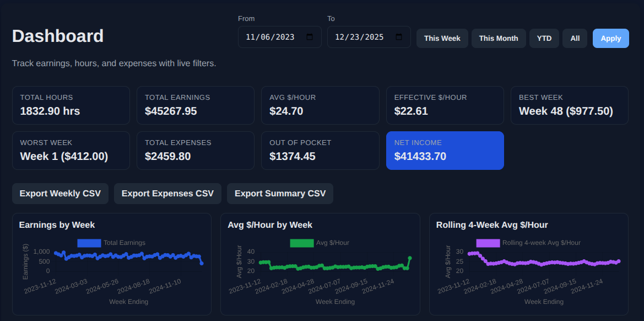This screenshot has height=321, width=644.
Task: Click the Net Income card
Action: pos(445,151)
